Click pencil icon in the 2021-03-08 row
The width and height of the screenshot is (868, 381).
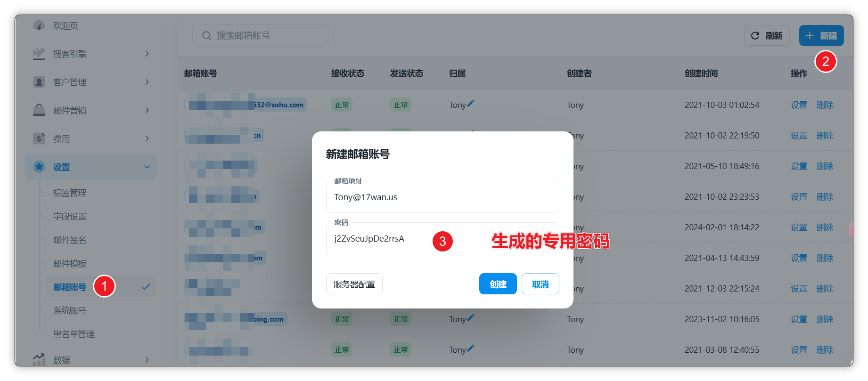click(471, 349)
